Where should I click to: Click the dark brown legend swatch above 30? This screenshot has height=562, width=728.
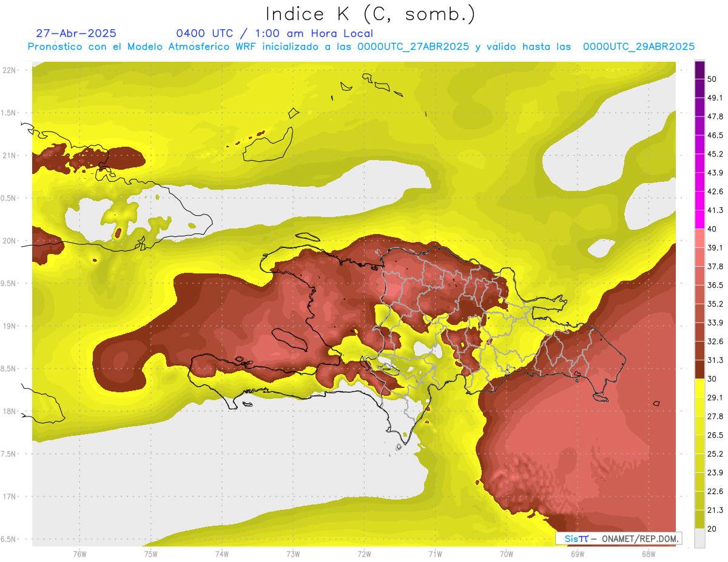point(699,369)
